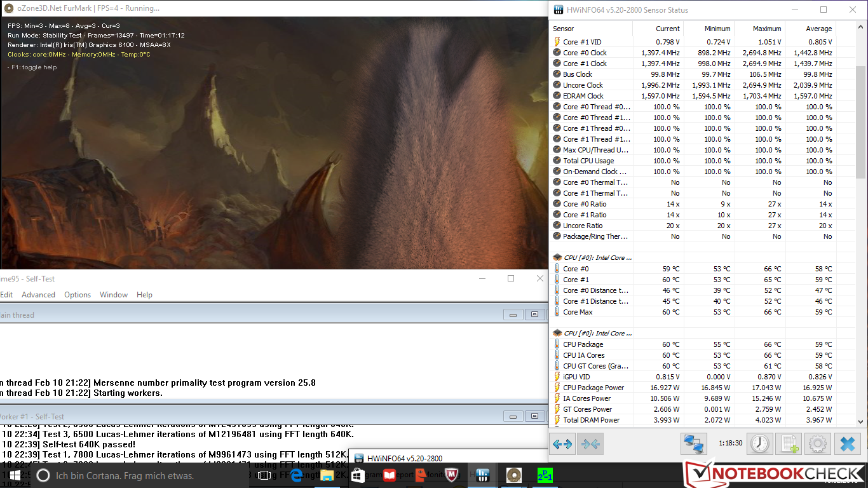Click the 16.927 W current value
Image resolution: width=868 pixels, height=488 pixels.
coord(665,388)
